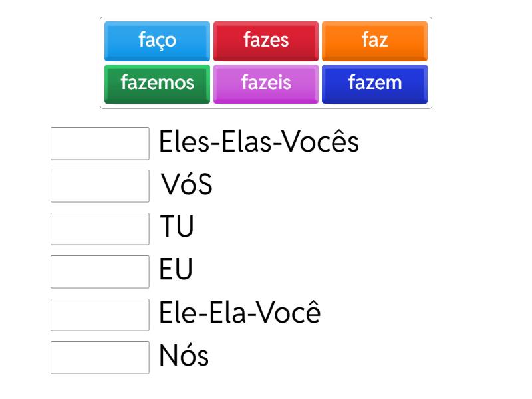Click the blank box beside Ele-Ela-Você
Image resolution: width=532 pixels, height=399 pixels.
coord(100,314)
